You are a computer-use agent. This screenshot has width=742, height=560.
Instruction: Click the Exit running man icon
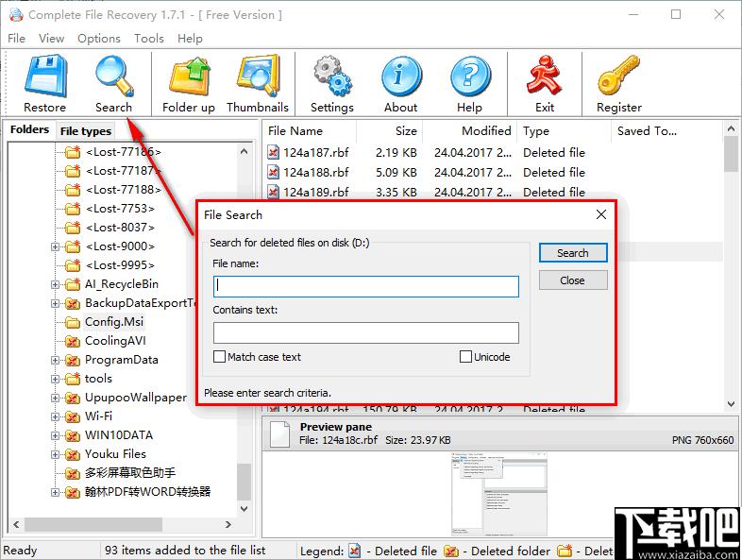[x=544, y=76]
